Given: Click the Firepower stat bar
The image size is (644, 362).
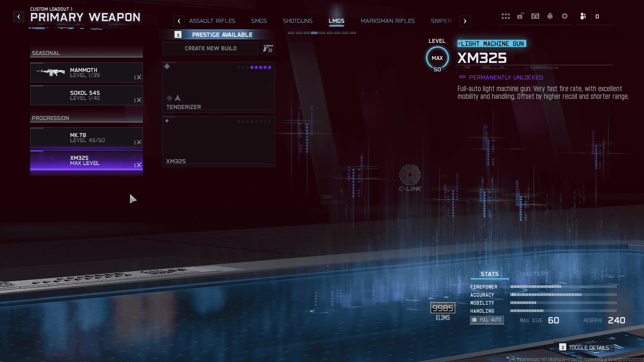Looking at the screenshot, I should (x=563, y=287).
